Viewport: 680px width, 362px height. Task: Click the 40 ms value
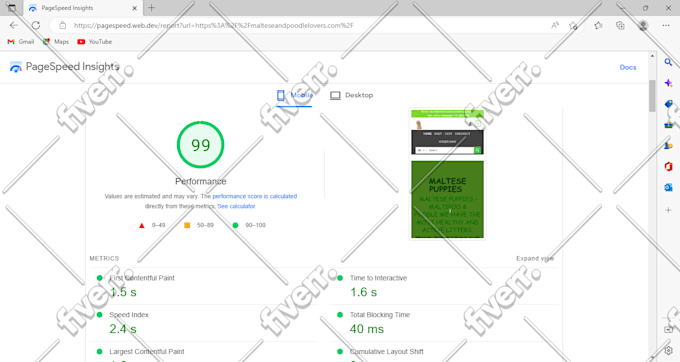(367, 329)
